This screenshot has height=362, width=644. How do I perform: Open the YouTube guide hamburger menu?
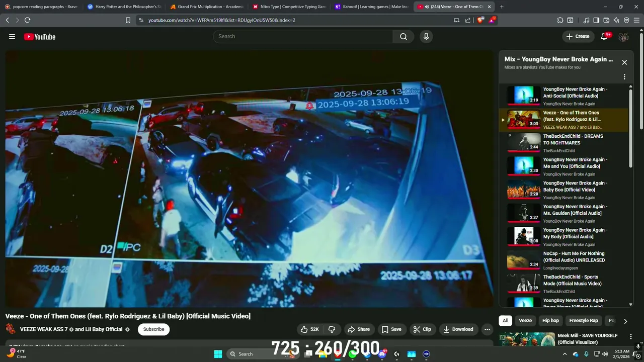click(x=12, y=37)
